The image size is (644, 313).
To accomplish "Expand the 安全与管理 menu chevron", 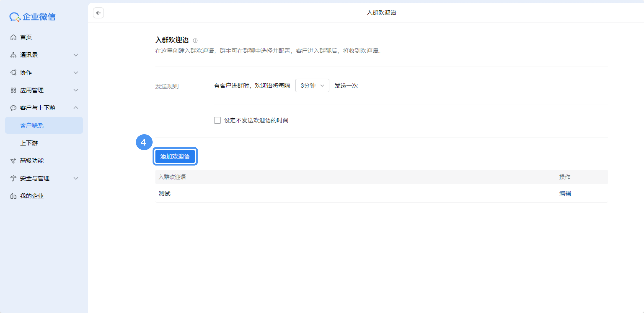I will click(76, 178).
